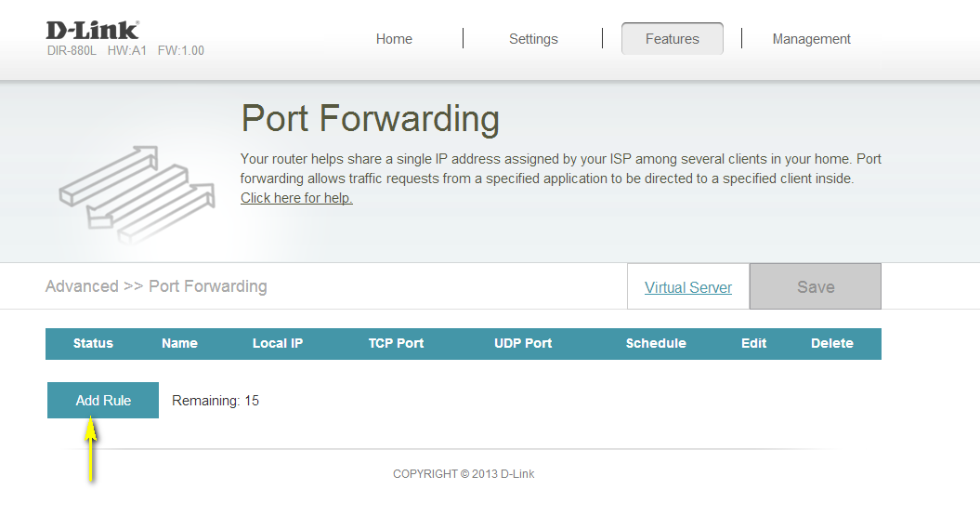Image resolution: width=980 pixels, height=516 pixels.
Task: Select the Features menu tab
Action: click(x=672, y=39)
